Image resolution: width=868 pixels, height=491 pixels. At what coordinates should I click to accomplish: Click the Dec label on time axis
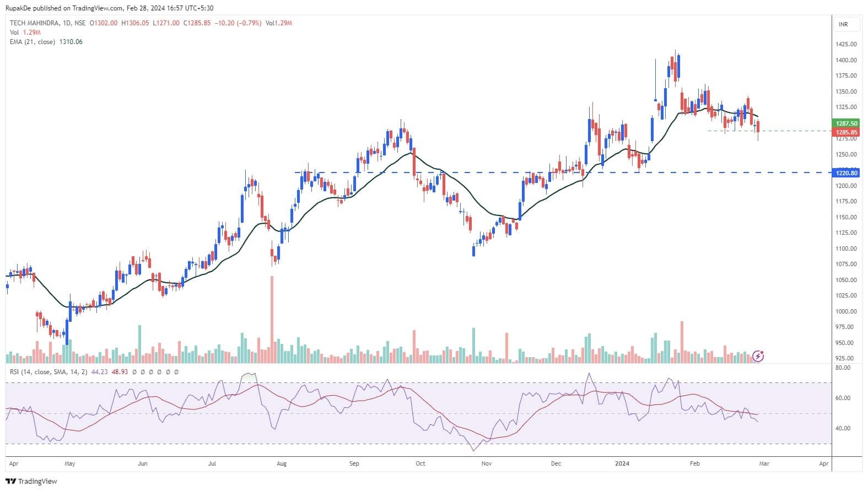pos(556,464)
